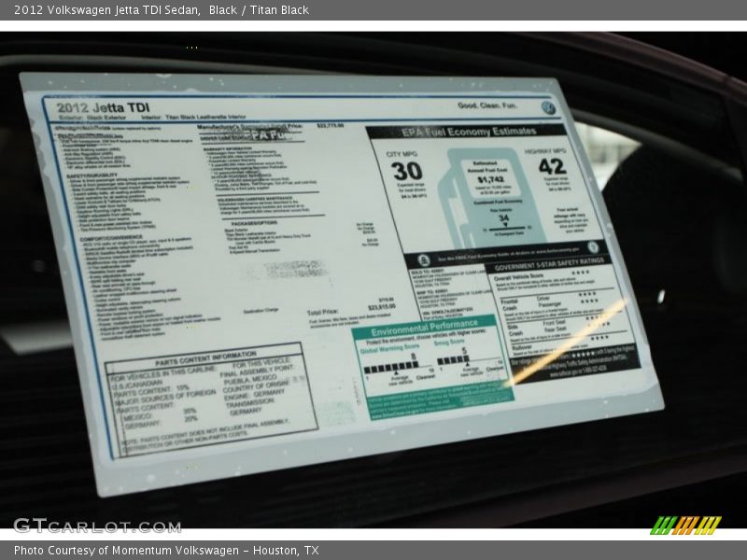Click the Smog Score bar

(x=470, y=361)
